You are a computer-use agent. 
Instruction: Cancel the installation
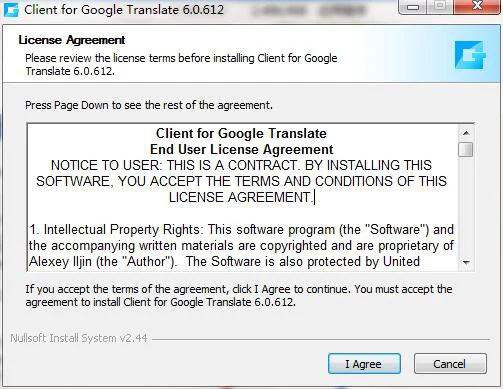[450, 364]
